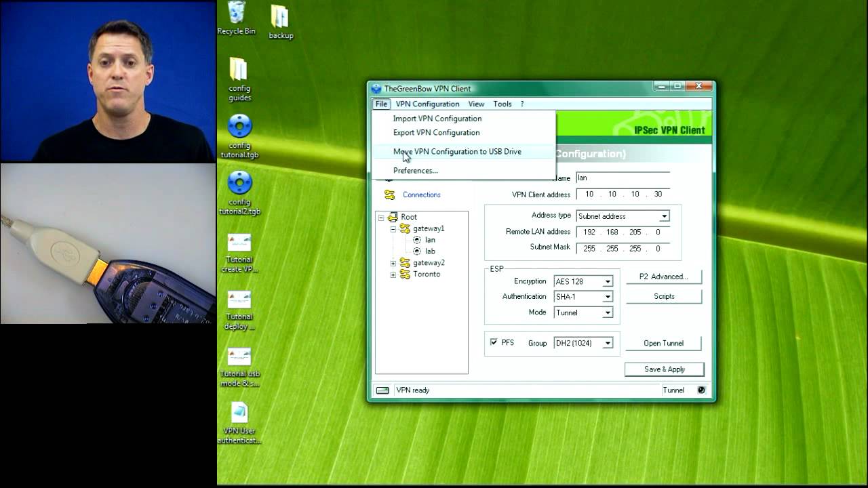Select Tutorial create VP... desktop file
The image size is (868, 488).
[x=239, y=253]
